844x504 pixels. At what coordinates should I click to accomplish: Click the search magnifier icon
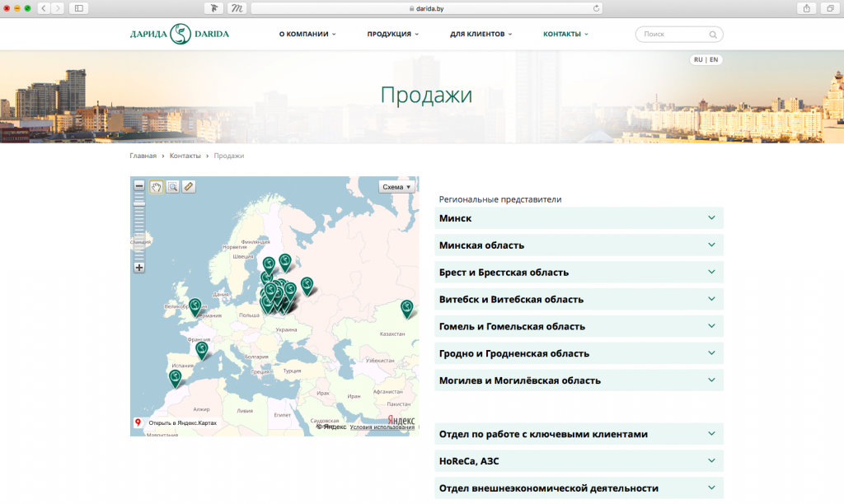(x=713, y=35)
